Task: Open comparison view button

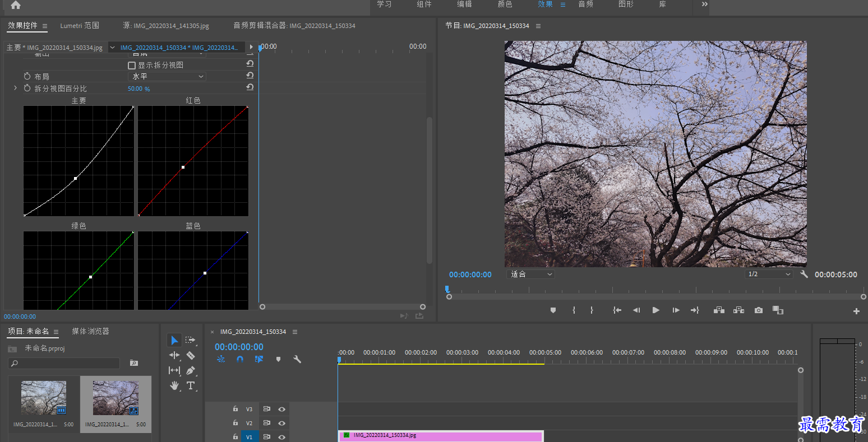Action: click(778, 310)
